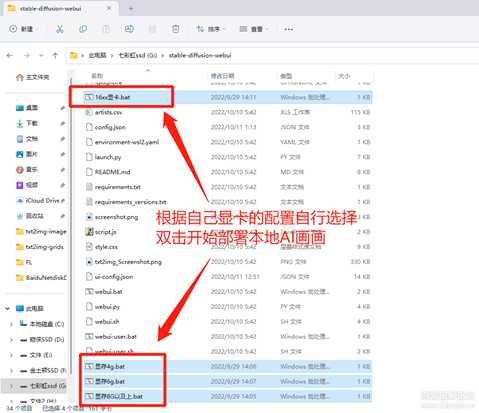Collapse the This PC tree node
479x413 pixels.
coord(7,309)
